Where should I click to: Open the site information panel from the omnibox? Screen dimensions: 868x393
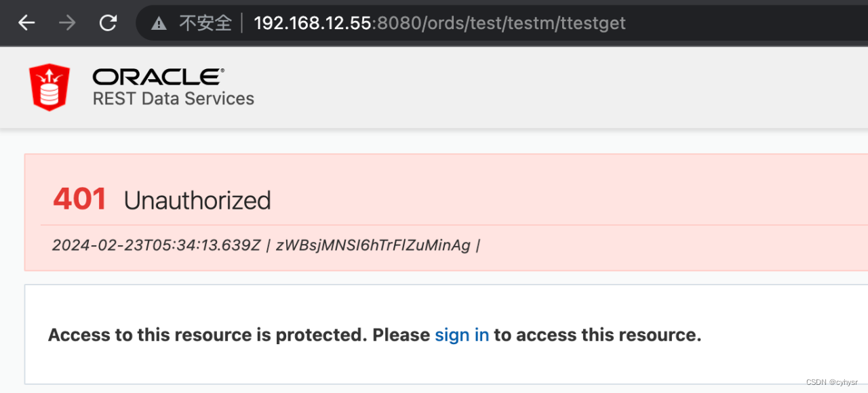pos(159,22)
